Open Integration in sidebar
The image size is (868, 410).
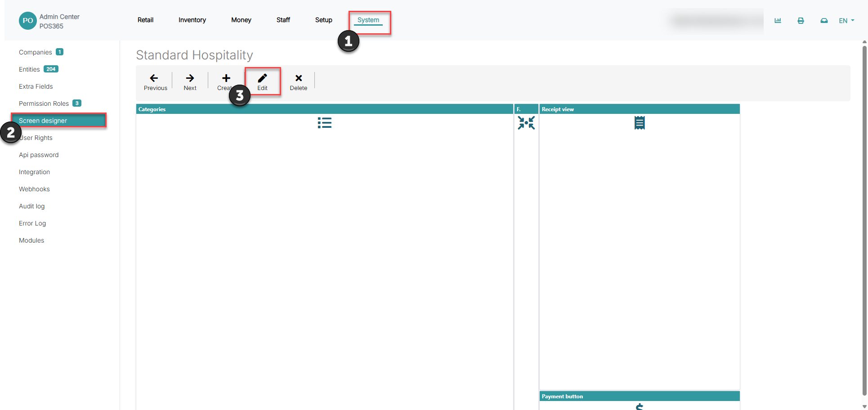point(34,172)
